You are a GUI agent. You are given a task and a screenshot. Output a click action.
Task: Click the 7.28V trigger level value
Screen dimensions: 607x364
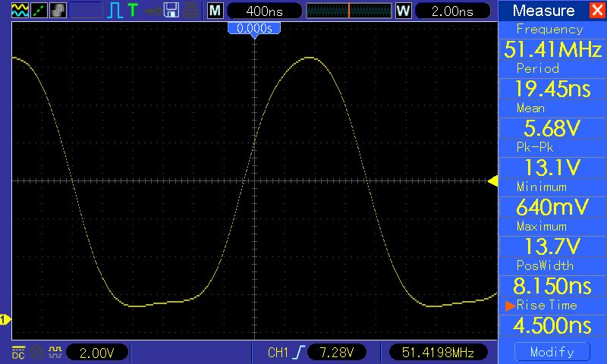336,353
